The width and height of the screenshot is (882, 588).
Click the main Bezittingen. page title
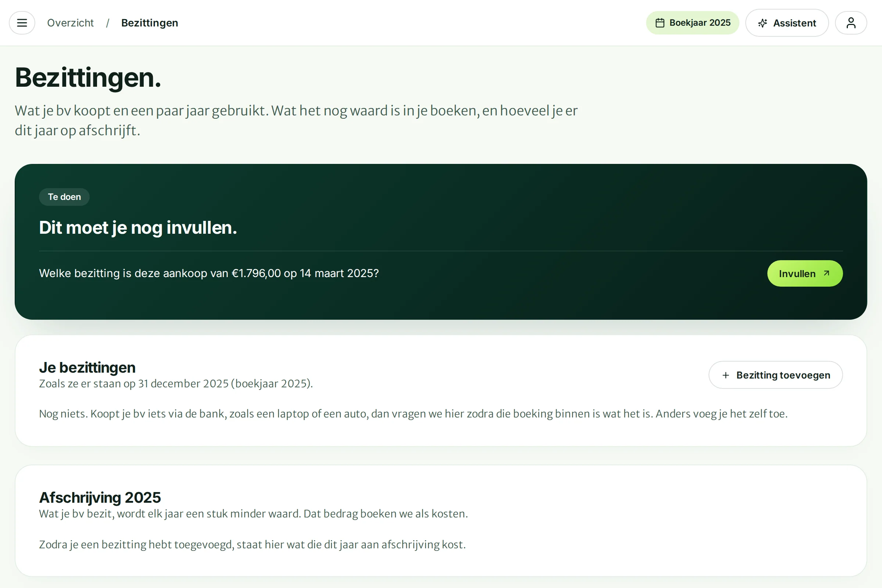(x=88, y=78)
